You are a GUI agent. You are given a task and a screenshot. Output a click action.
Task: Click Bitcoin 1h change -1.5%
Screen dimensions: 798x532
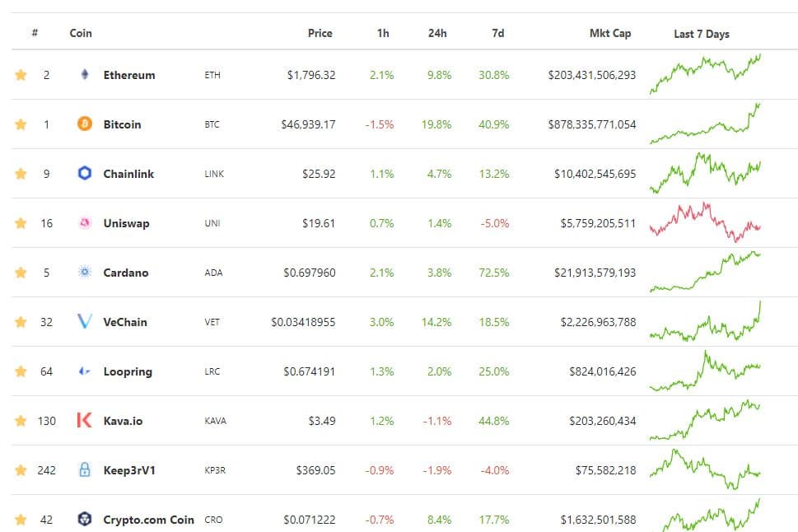380,124
